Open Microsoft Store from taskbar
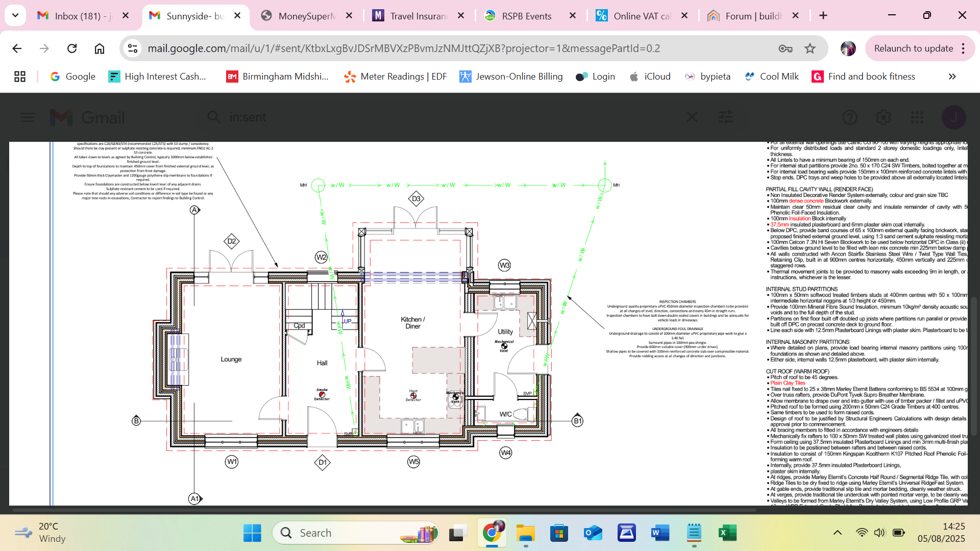Screen dimensions: 980x551 coord(559,533)
